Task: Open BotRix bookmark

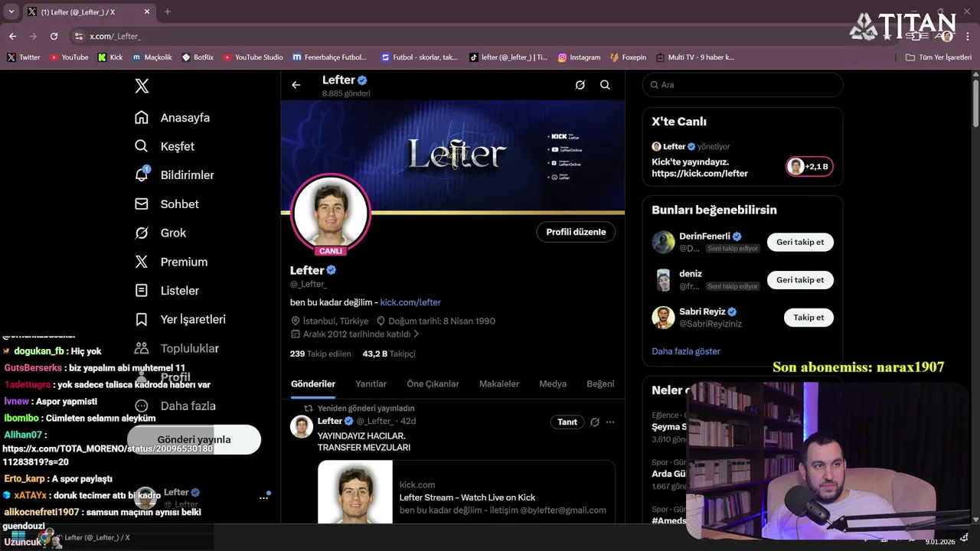Action: [198, 57]
